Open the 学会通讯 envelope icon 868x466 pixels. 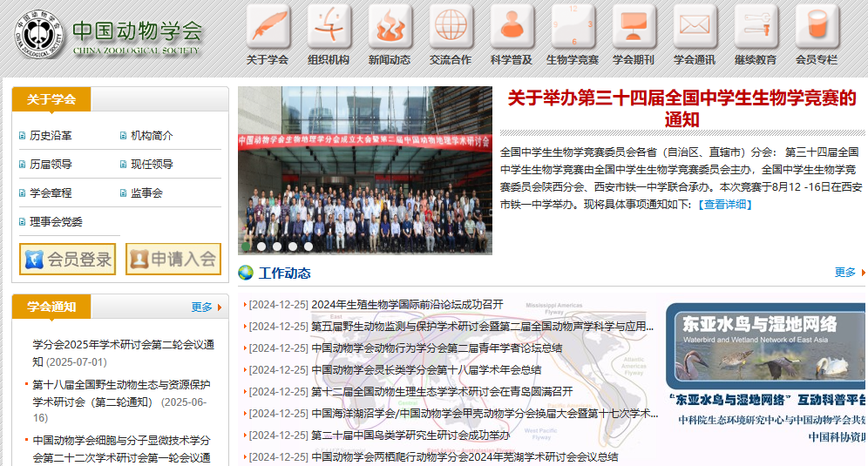[695, 27]
